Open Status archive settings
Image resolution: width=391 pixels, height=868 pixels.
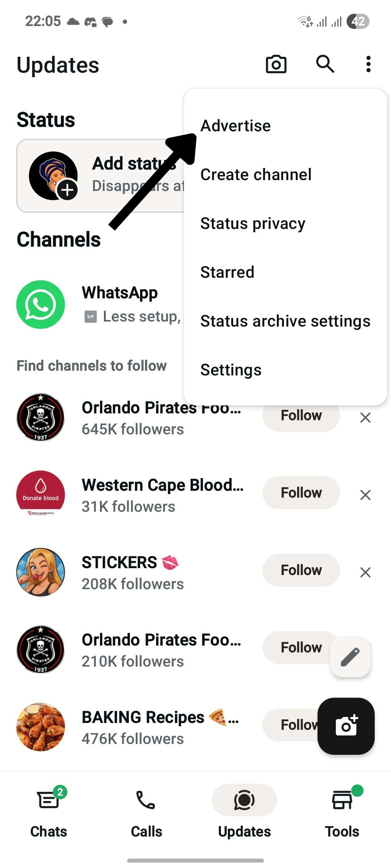coord(285,321)
